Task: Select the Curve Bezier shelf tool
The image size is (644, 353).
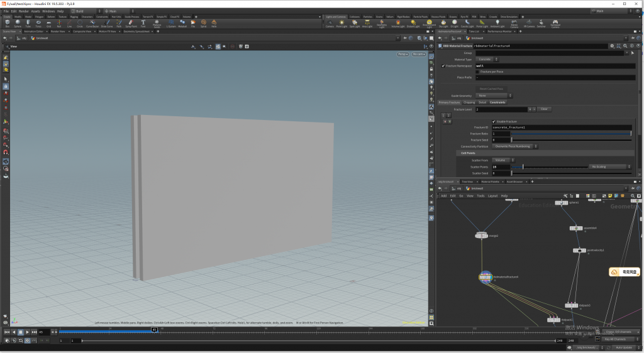Action: [92, 23]
